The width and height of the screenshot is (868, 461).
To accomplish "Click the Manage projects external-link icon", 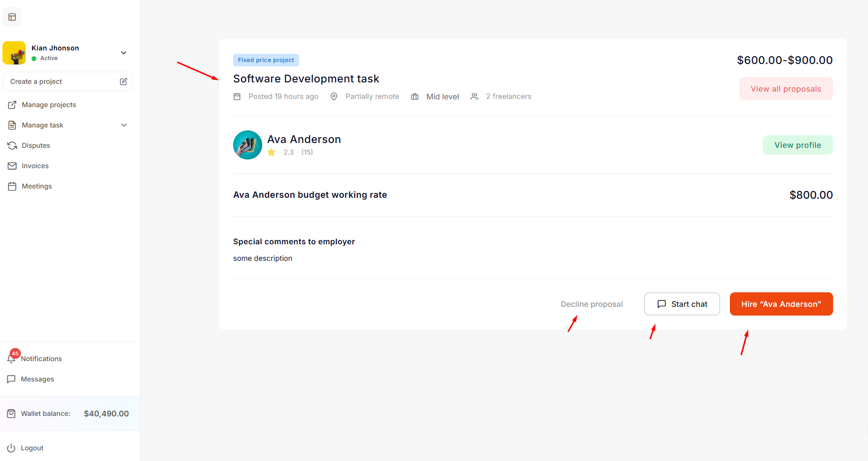I will click(x=12, y=105).
